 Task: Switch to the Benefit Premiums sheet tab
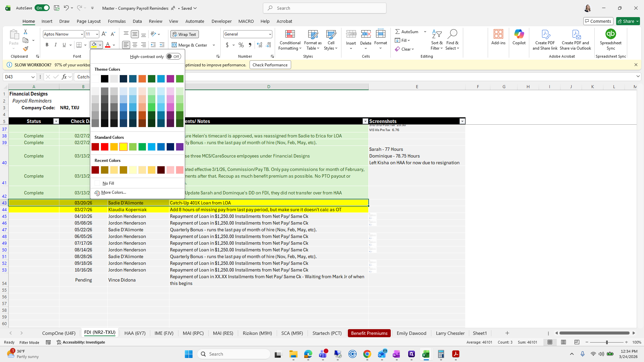pyautogui.click(x=369, y=333)
